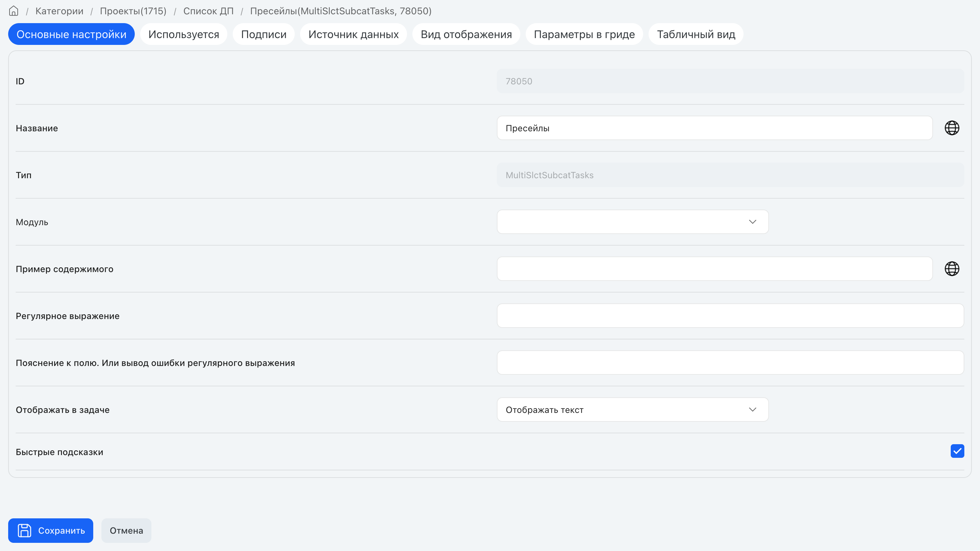The image size is (980, 551).
Task: Click the floppy disk icon in Сохранить
Action: click(x=24, y=531)
